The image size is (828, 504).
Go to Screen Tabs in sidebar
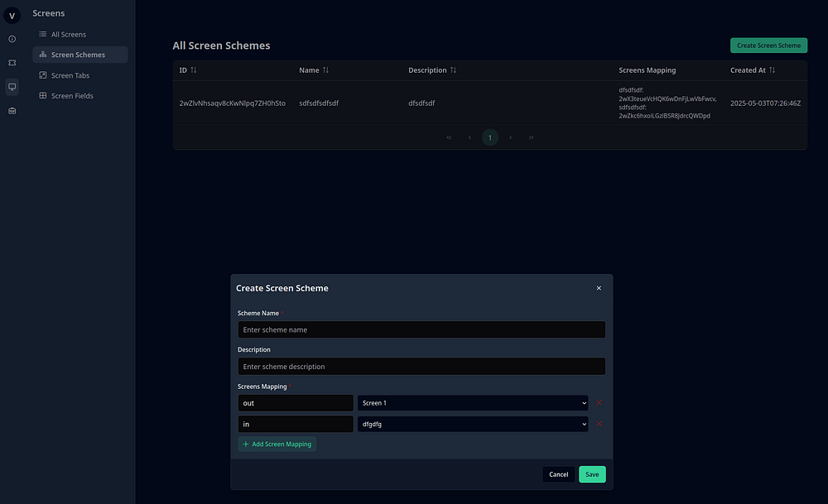70,75
